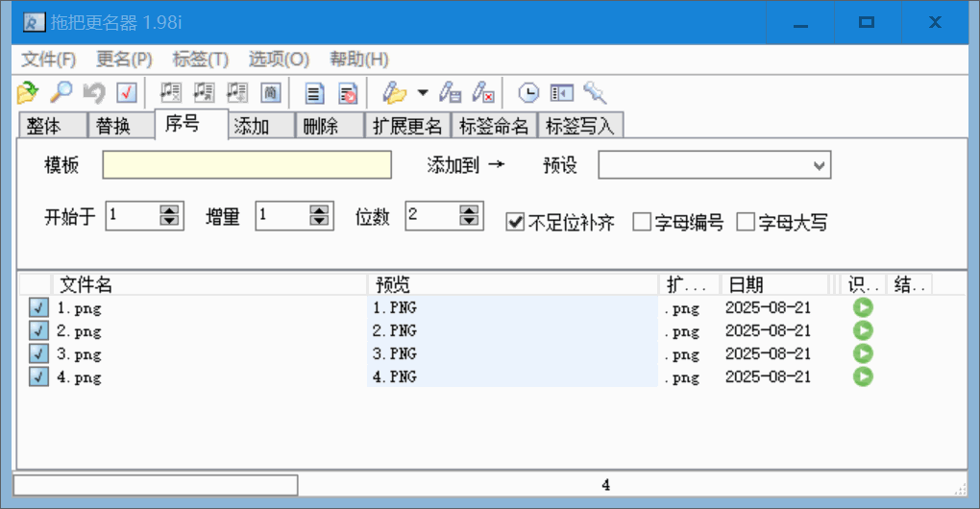Open the 选项(O) menu
This screenshot has width=980, height=509.
pos(279,60)
